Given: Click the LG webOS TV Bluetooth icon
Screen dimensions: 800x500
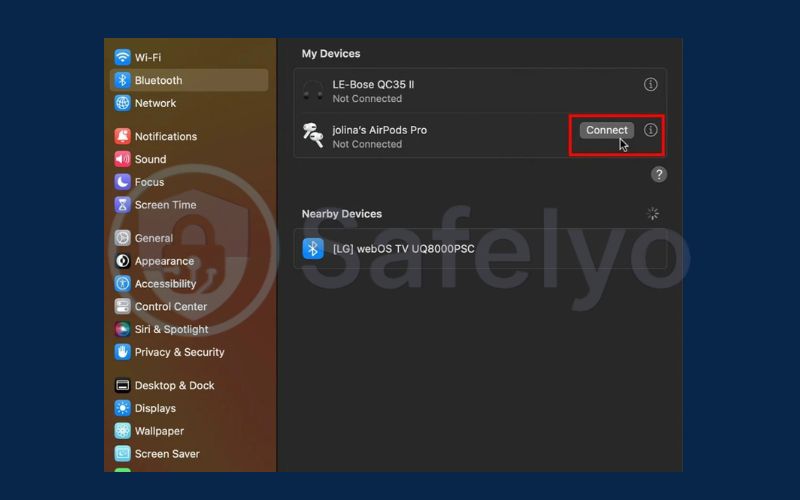Looking at the screenshot, I should [313, 248].
